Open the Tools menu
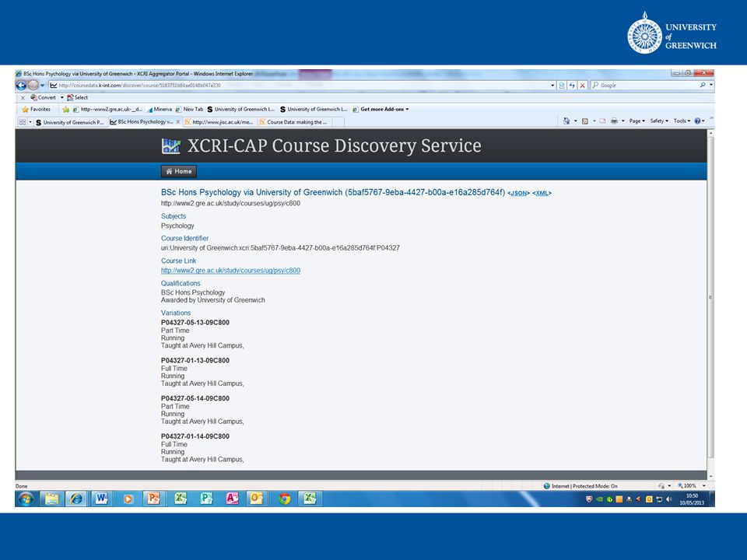Image resolution: width=747 pixels, height=560 pixels. [x=682, y=121]
